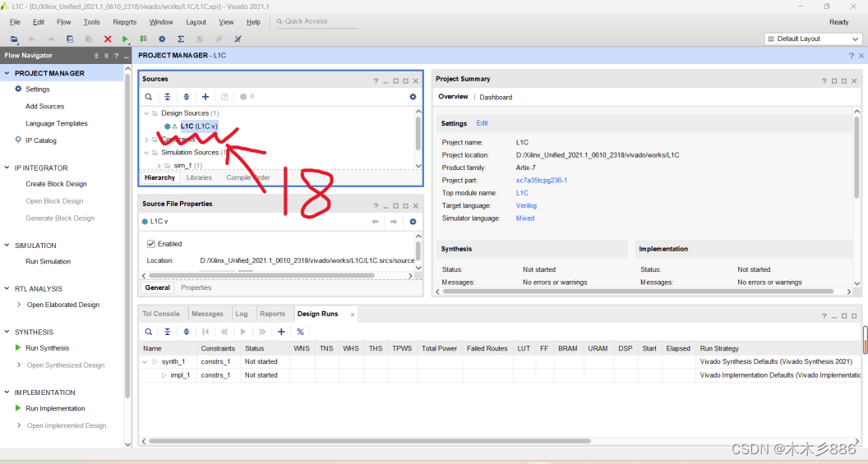Screen dimensions: 868x464
Task: Open Source File Properties settings gear
Action: [413, 221]
